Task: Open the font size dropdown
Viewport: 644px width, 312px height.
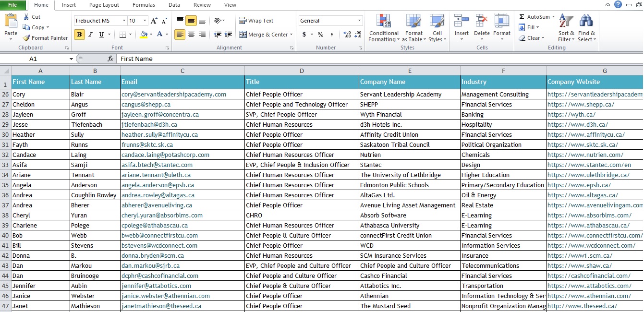Action: [146, 21]
